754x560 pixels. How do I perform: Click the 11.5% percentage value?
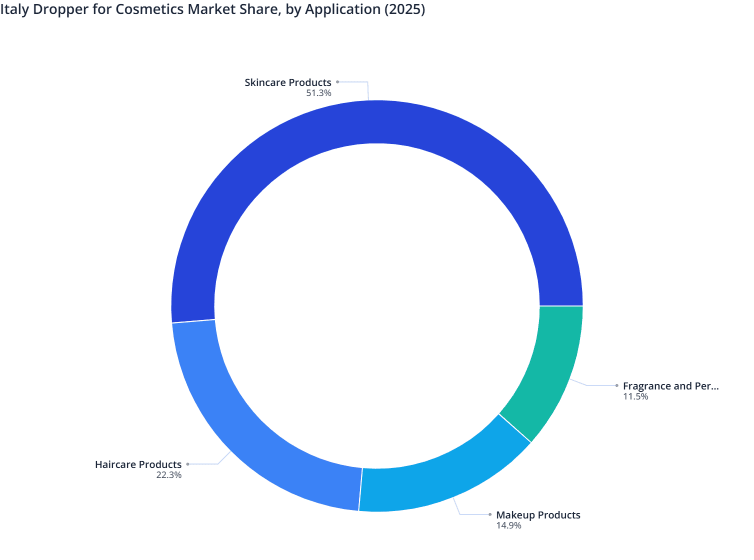click(635, 397)
